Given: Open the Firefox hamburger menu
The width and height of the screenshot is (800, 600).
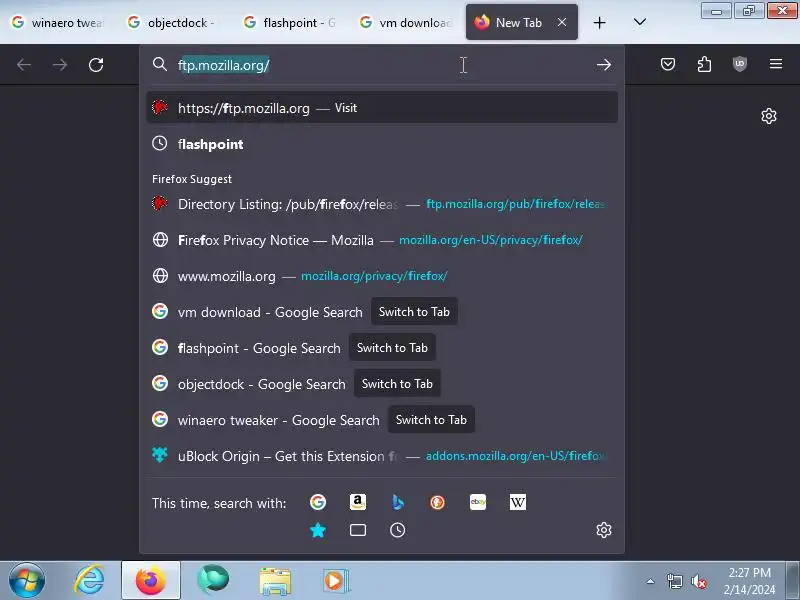Looking at the screenshot, I should 776,64.
